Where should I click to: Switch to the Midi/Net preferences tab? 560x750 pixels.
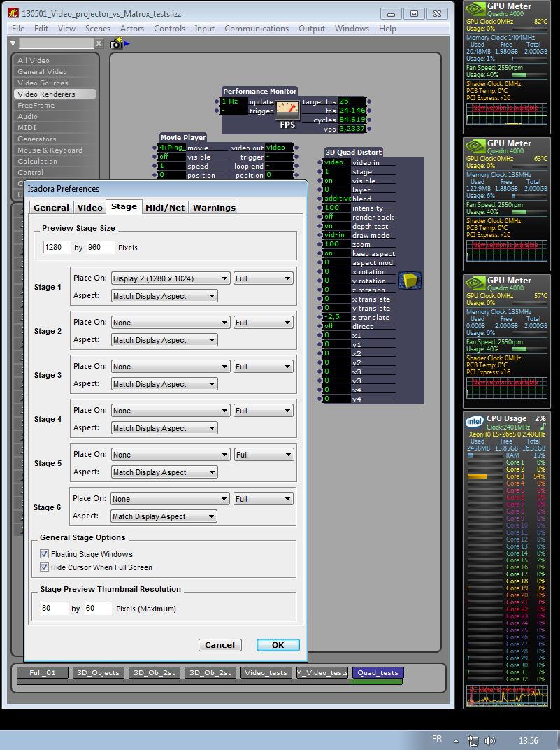coord(165,208)
